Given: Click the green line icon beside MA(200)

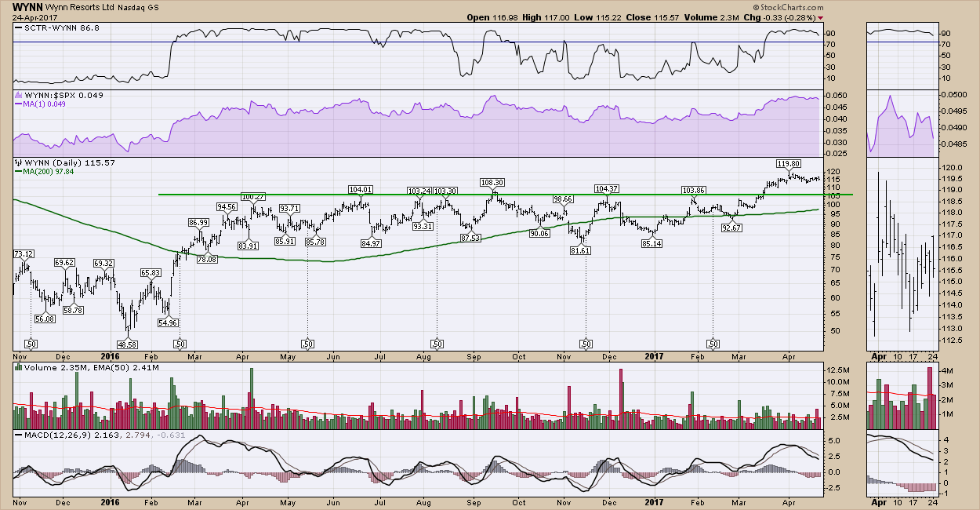Looking at the screenshot, I should coord(18,173).
